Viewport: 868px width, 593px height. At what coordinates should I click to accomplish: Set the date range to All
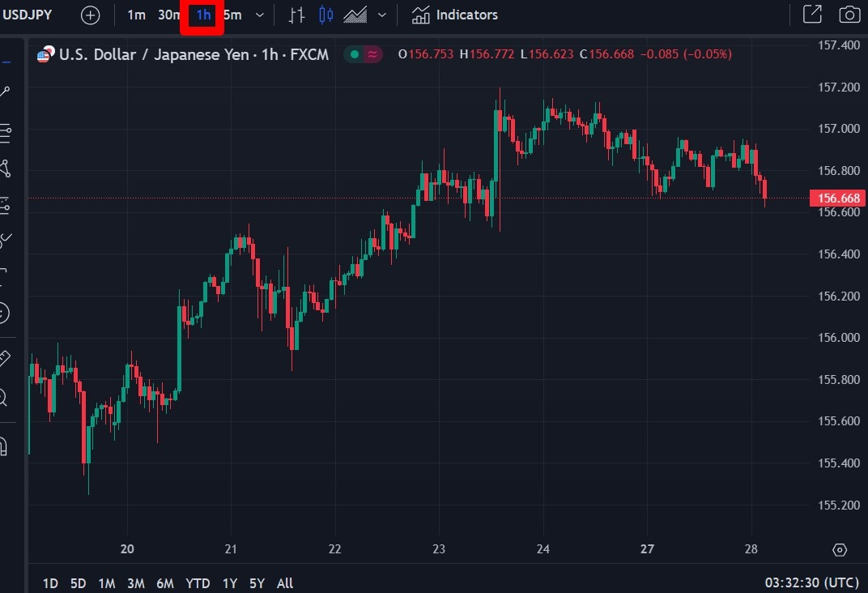(285, 583)
